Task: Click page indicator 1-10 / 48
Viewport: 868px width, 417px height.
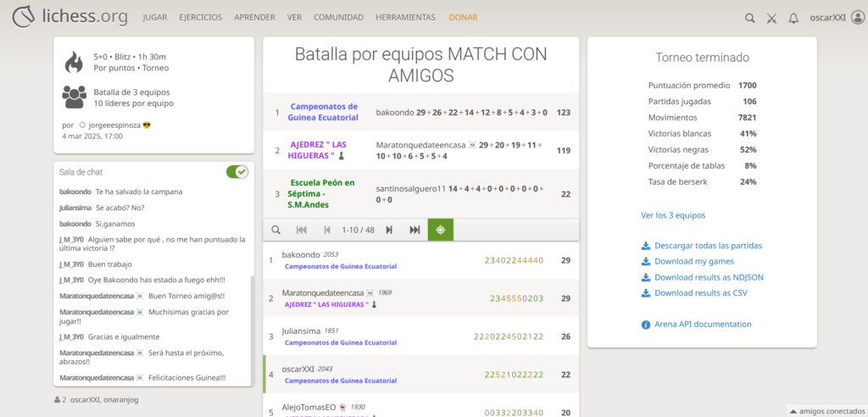Action: [x=359, y=230]
